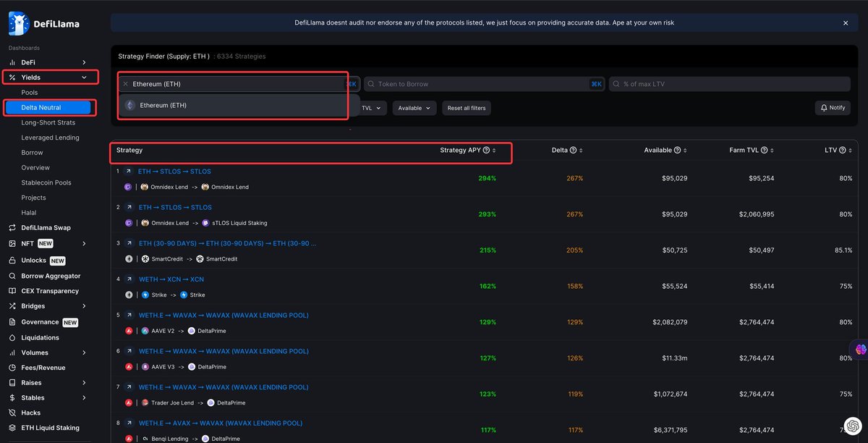Screen dimensions: 868x443
Task: Open the Halal page under Yields
Action: pos(29,212)
